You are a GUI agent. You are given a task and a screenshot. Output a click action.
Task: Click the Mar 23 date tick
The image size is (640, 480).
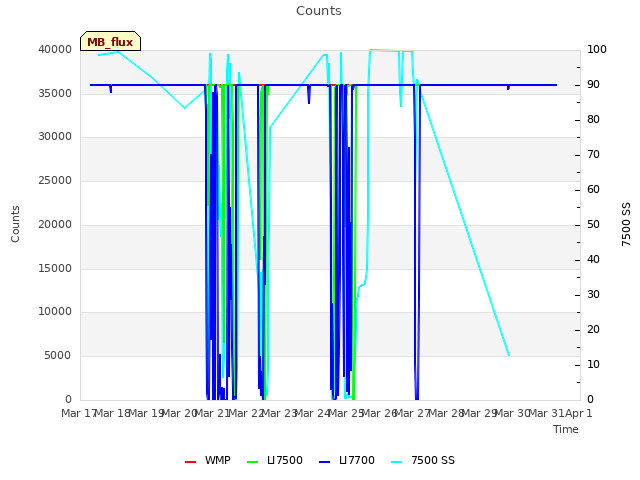point(279,413)
